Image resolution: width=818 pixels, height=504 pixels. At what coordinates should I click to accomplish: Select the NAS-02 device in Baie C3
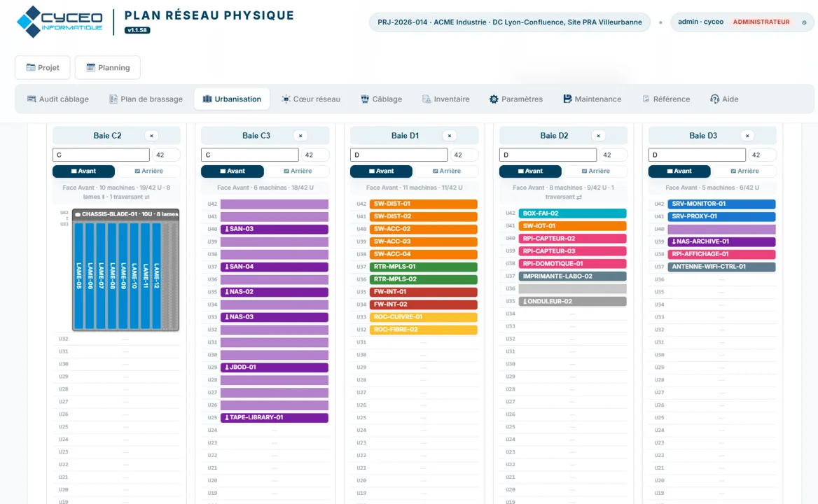275,292
